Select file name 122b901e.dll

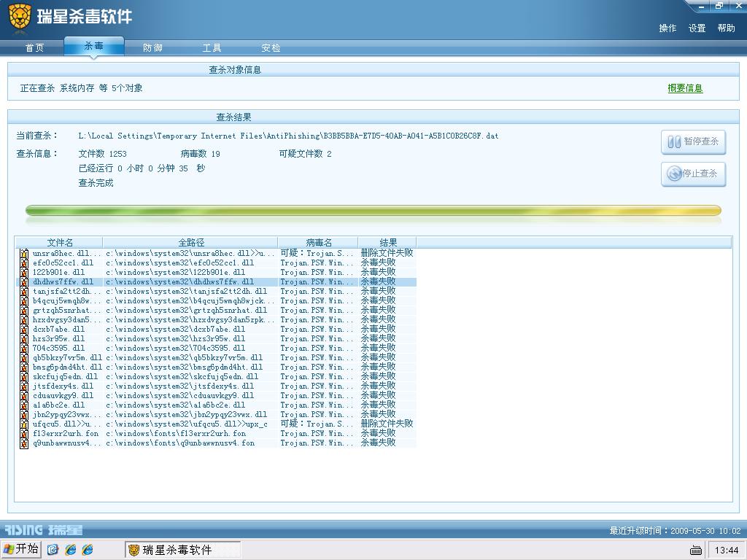click(58, 273)
